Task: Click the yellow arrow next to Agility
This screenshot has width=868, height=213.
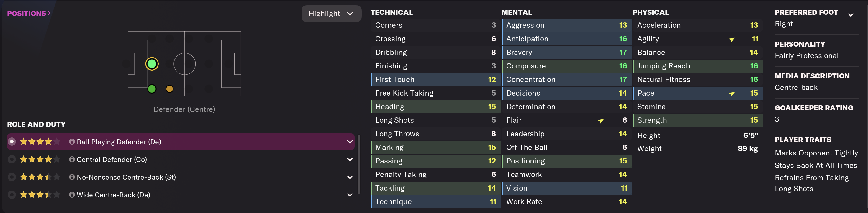Action: click(731, 40)
